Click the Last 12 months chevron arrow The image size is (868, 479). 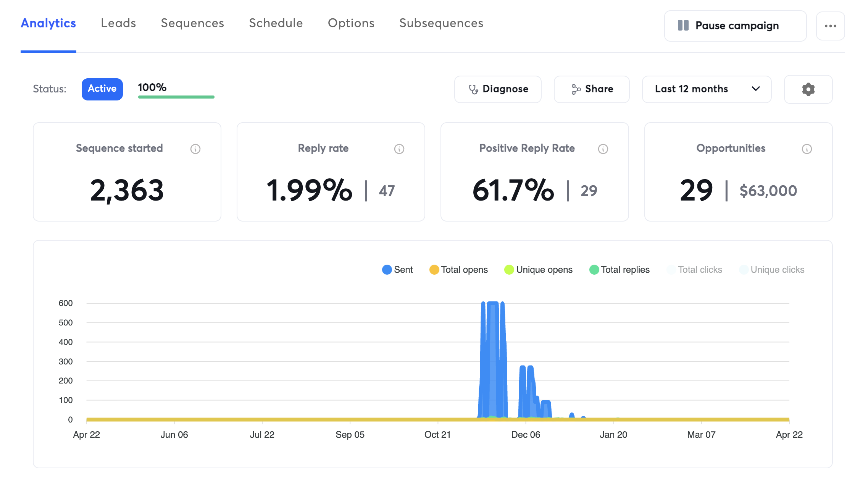point(755,89)
